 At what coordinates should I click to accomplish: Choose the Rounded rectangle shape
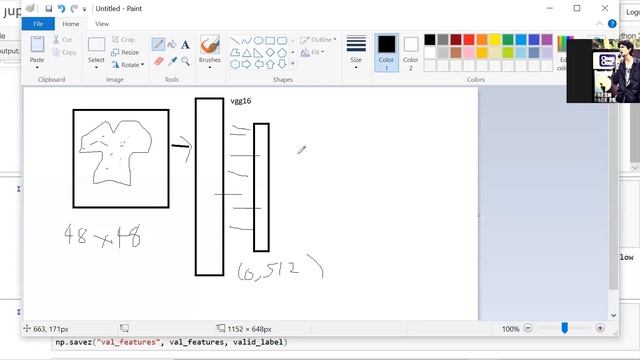coord(282,41)
